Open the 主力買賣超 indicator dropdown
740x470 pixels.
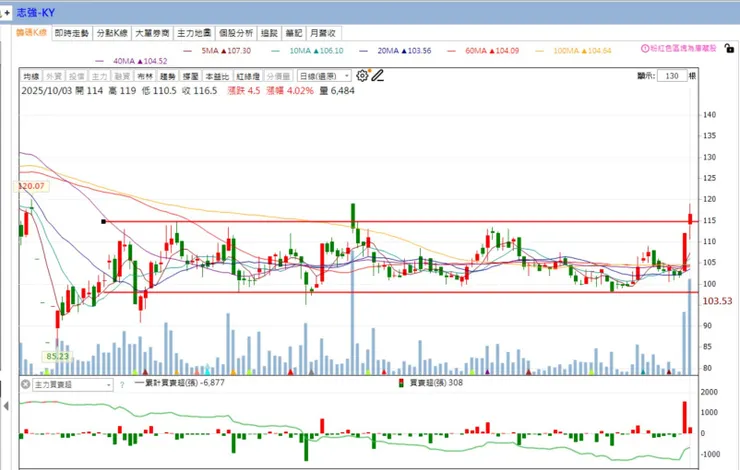(73, 385)
